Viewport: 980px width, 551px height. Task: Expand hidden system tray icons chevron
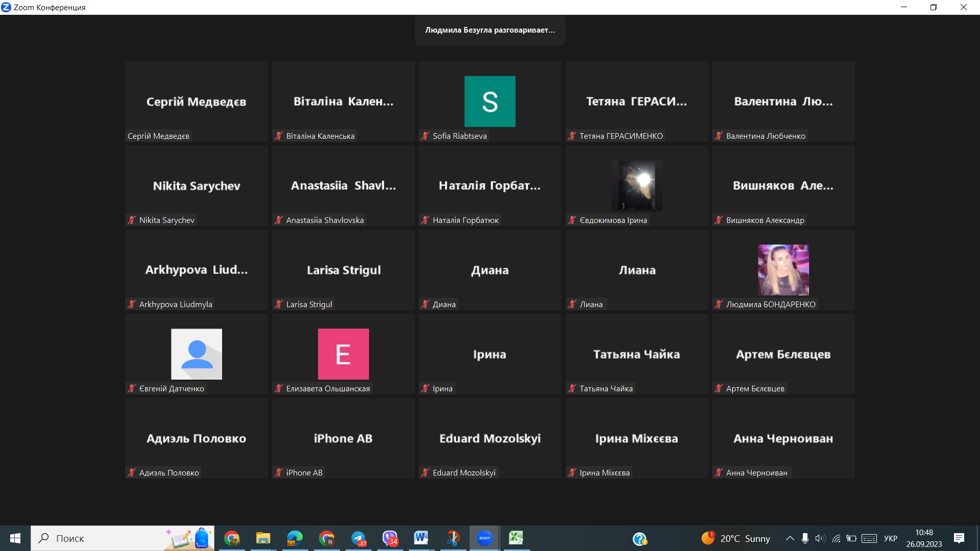click(790, 538)
